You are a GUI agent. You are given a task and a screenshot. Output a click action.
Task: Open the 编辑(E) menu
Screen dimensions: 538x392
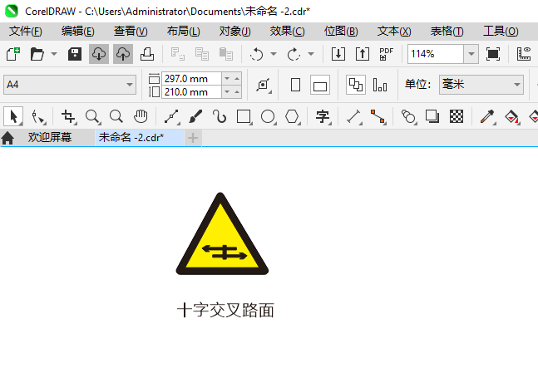(x=77, y=32)
